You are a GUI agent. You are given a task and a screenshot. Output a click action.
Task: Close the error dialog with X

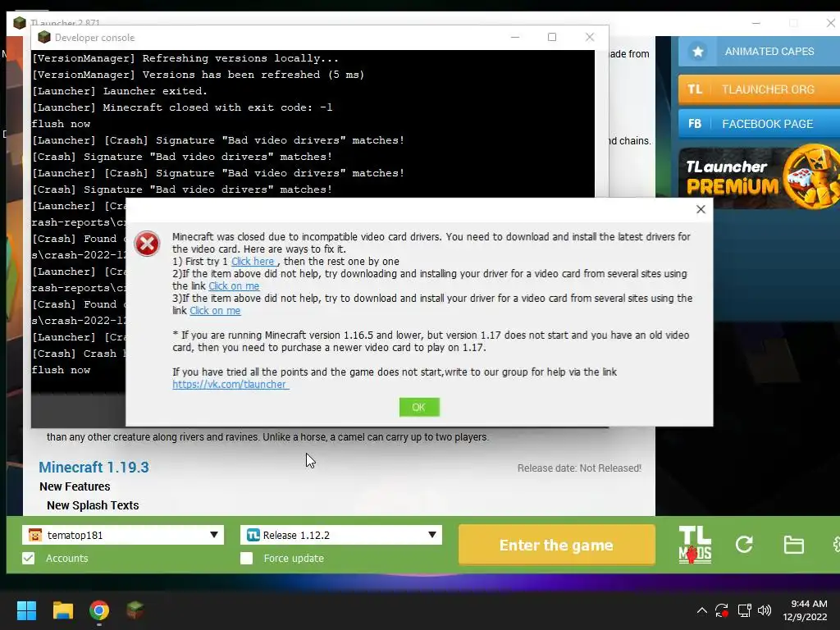701,209
